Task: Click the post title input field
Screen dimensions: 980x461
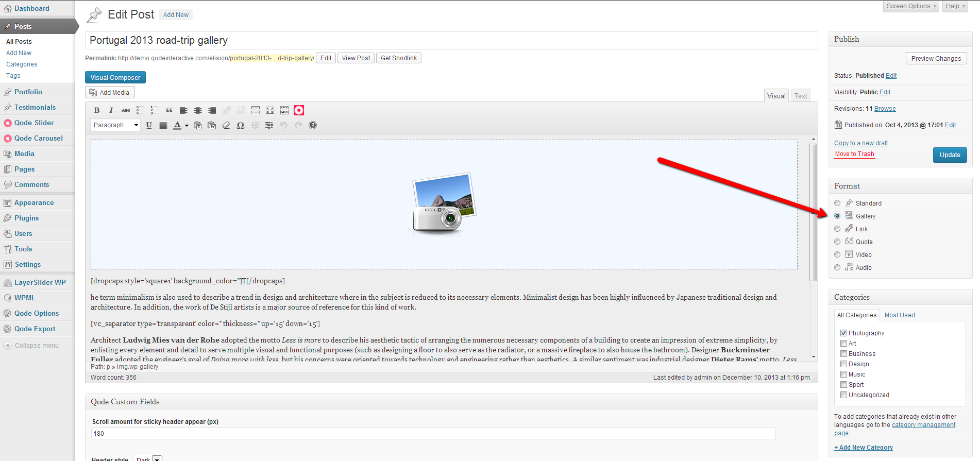Action: [451, 40]
